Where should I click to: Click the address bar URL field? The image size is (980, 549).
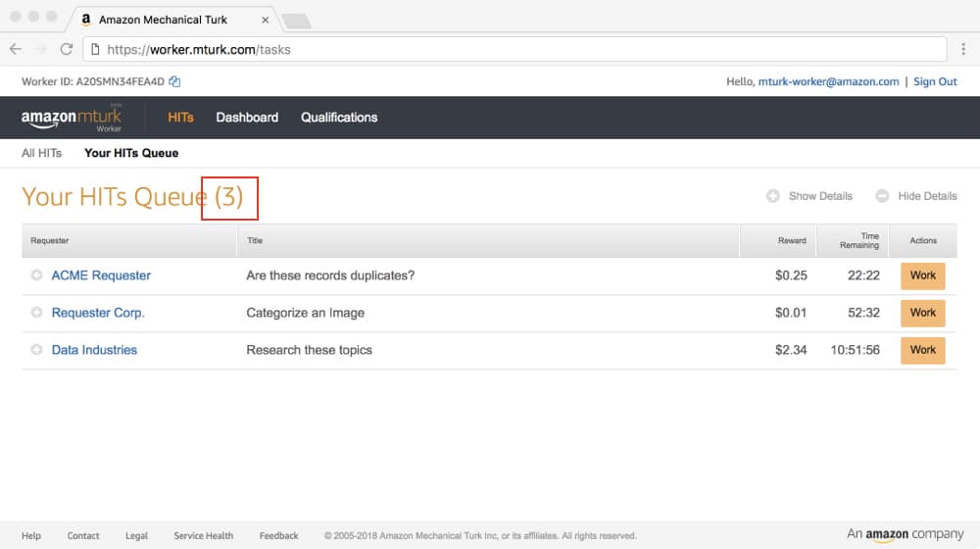point(514,49)
